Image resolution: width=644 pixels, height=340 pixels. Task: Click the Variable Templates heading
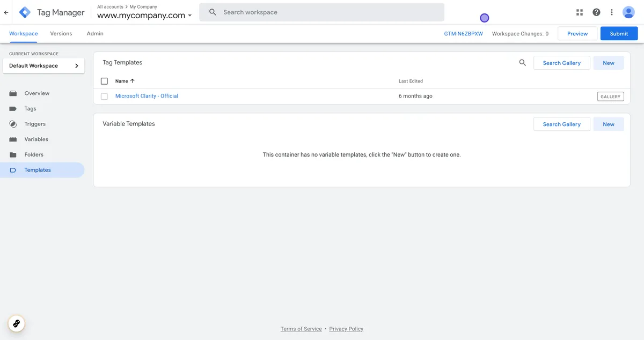pyautogui.click(x=129, y=123)
